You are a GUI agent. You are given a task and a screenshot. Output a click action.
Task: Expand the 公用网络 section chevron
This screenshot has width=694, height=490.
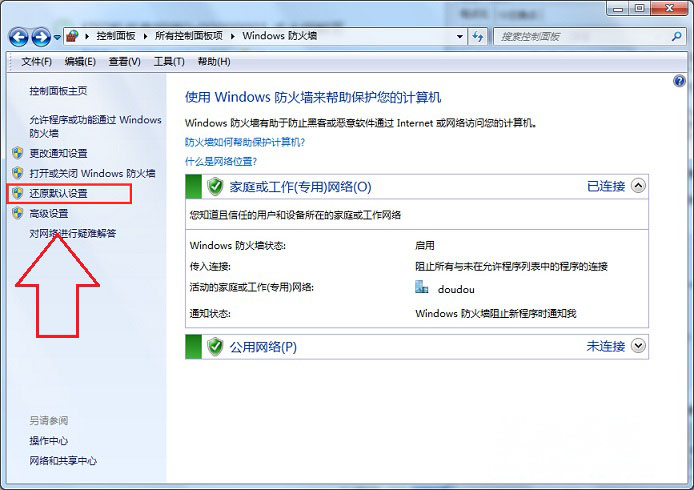638,346
